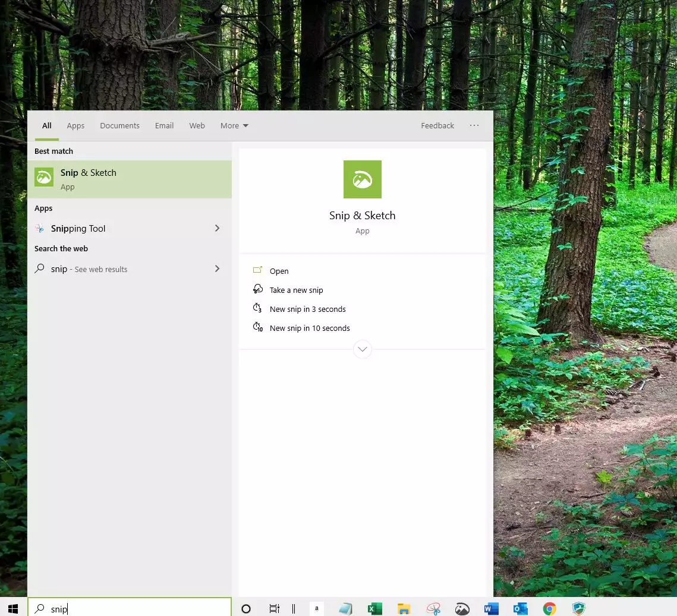
Task: Launch Snipping Tool from the taskbar
Action: click(x=433, y=609)
